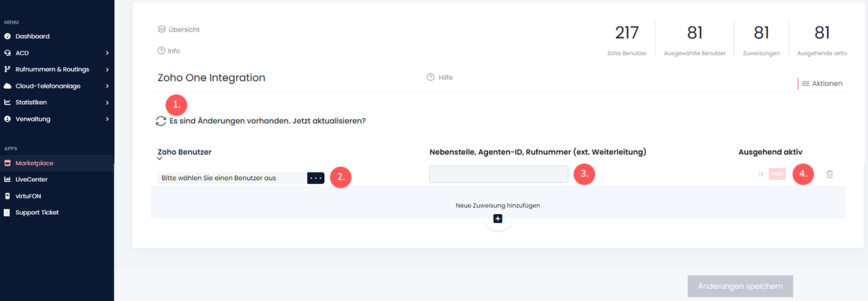The width and height of the screenshot is (868, 301).
Task: Click the Rufnummern & Routings icon
Action: click(x=8, y=69)
